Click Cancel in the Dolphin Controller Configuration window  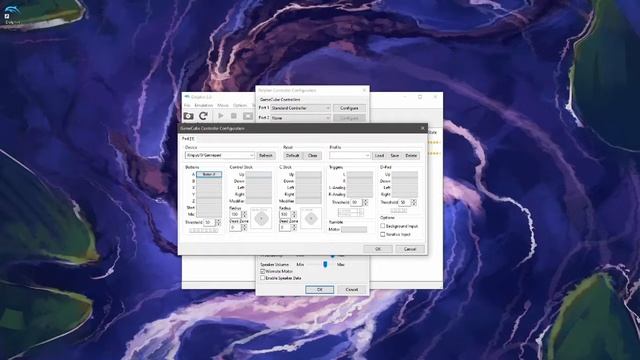[x=351, y=289]
